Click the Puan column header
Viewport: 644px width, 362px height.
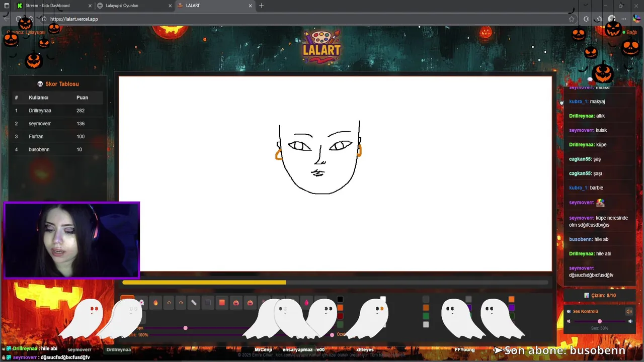click(82, 98)
